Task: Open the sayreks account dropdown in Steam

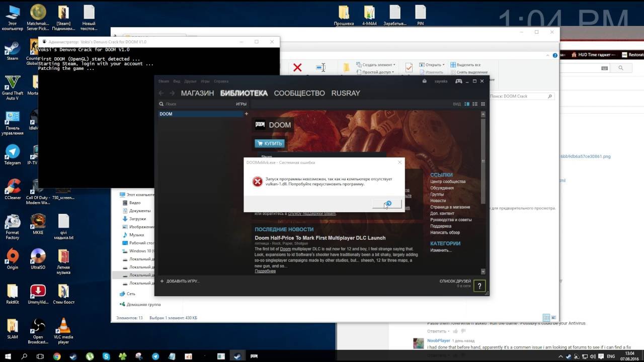Action: (441, 81)
